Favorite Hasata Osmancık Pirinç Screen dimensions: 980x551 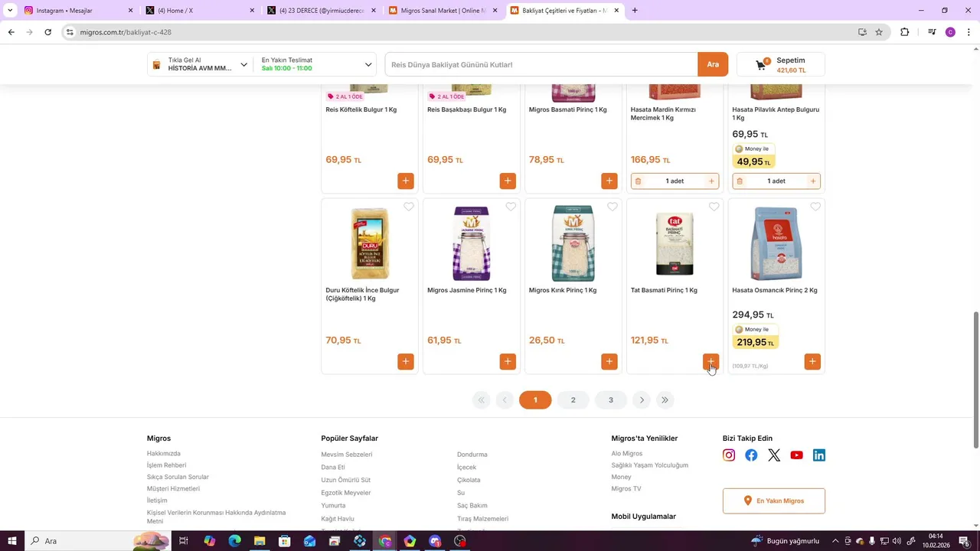[x=815, y=207]
